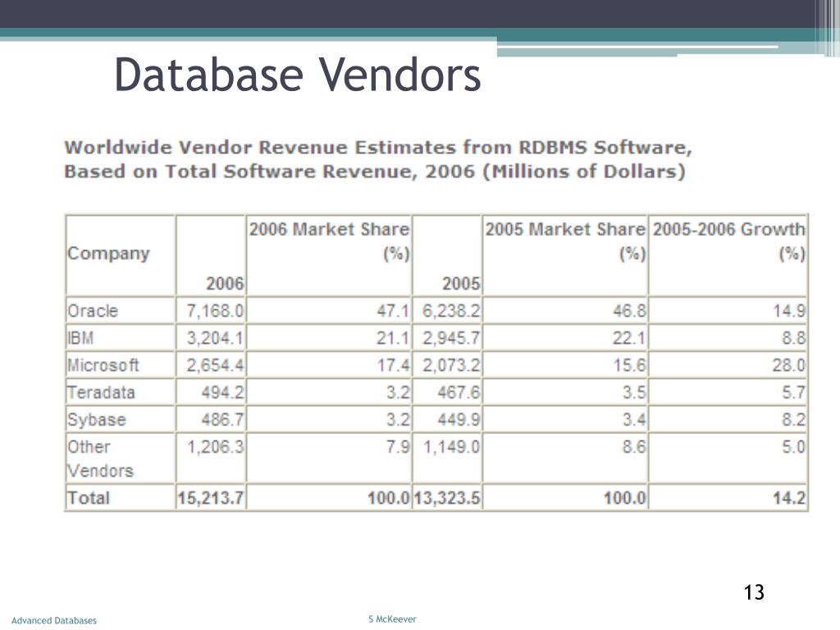Click Other Vendors 2006 share 7.9
The width and height of the screenshot is (840, 630).
tap(398, 447)
